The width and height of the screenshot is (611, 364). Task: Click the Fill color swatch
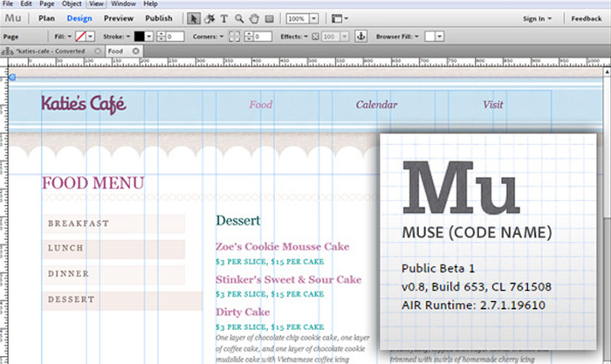pos(80,37)
